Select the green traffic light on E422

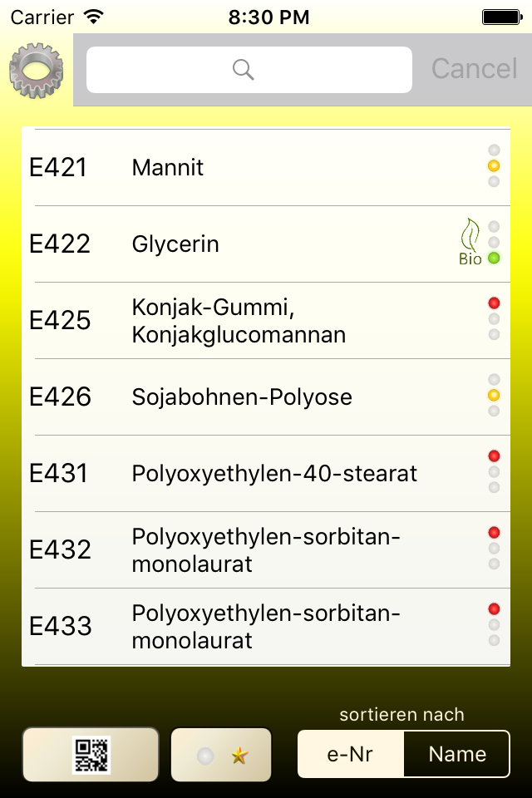[495, 259]
